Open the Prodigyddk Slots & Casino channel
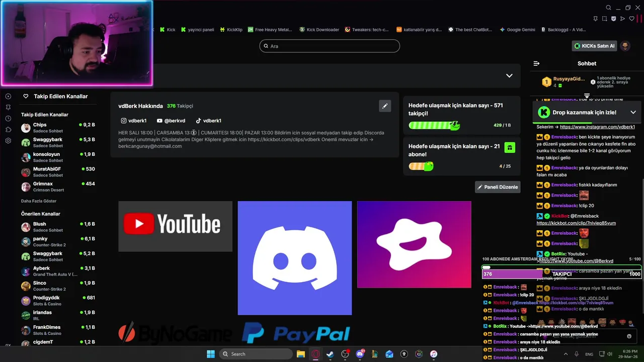The height and width of the screenshot is (362, 644). [58, 301]
